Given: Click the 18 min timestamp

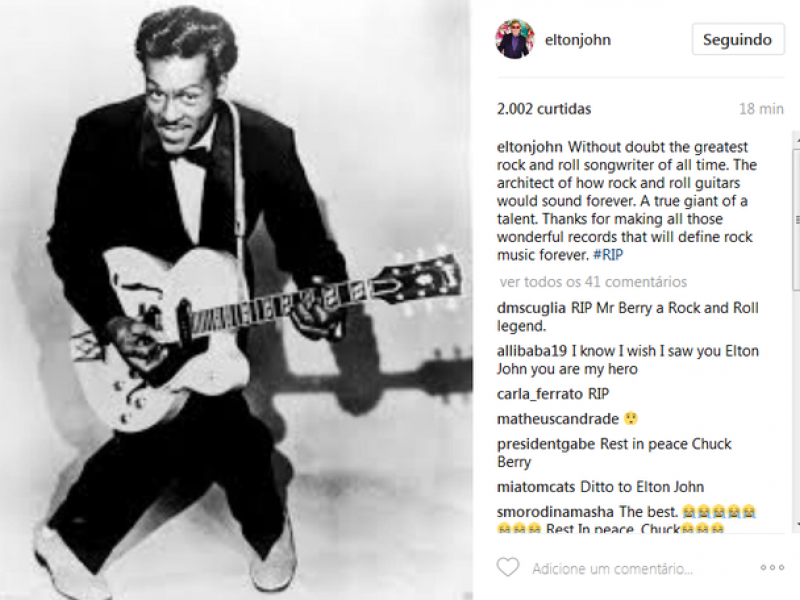Looking at the screenshot, I should (761, 109).
